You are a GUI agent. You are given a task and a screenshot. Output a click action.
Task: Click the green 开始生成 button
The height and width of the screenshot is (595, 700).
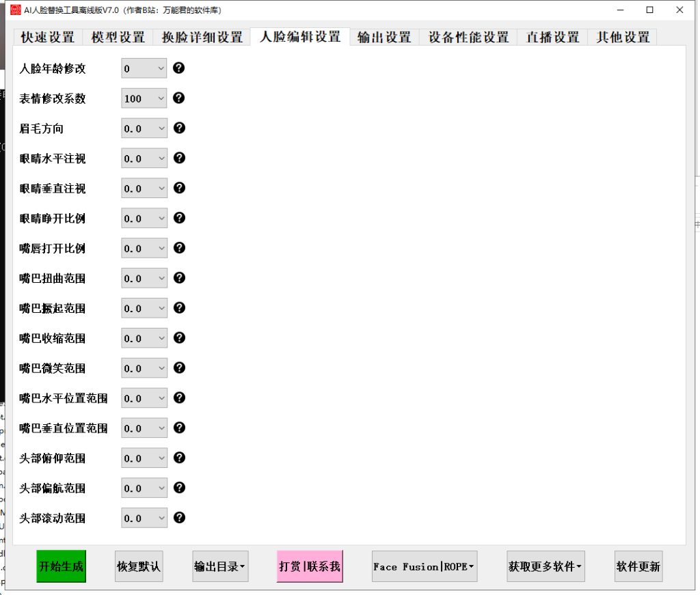[x=62, y=566]
